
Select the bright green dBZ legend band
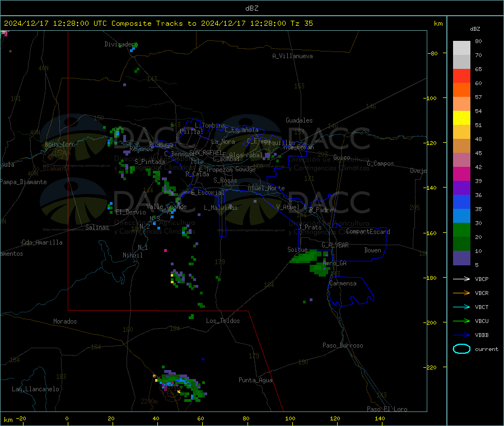[x=461, y=230]
